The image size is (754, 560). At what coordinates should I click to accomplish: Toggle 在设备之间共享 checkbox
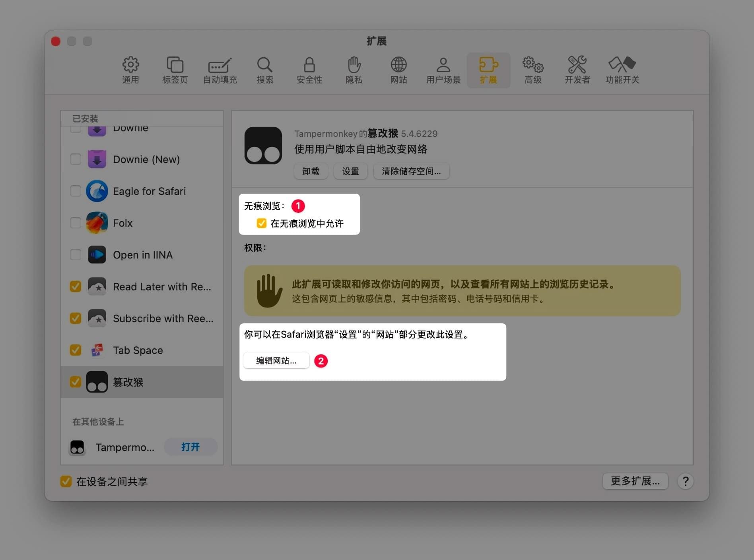tap(66, 481)
